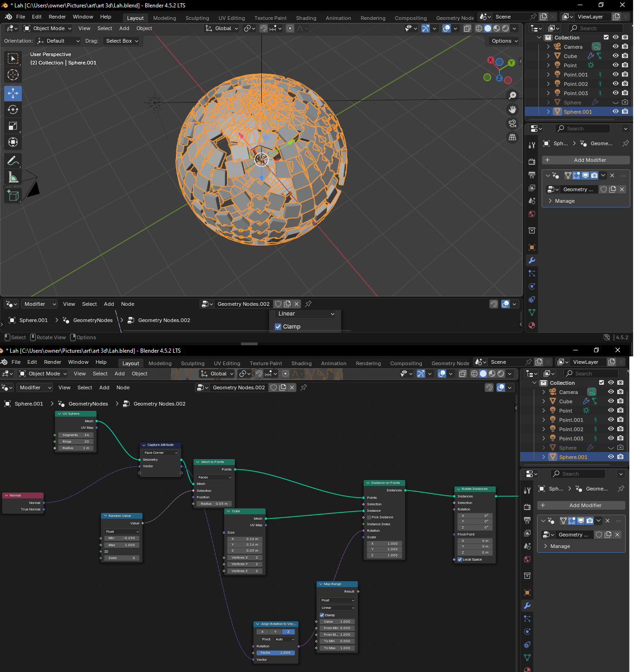This screenshot has height=672, width=634.
Task: Open the Modifiers wrench tab in top window
Action: 532,260
